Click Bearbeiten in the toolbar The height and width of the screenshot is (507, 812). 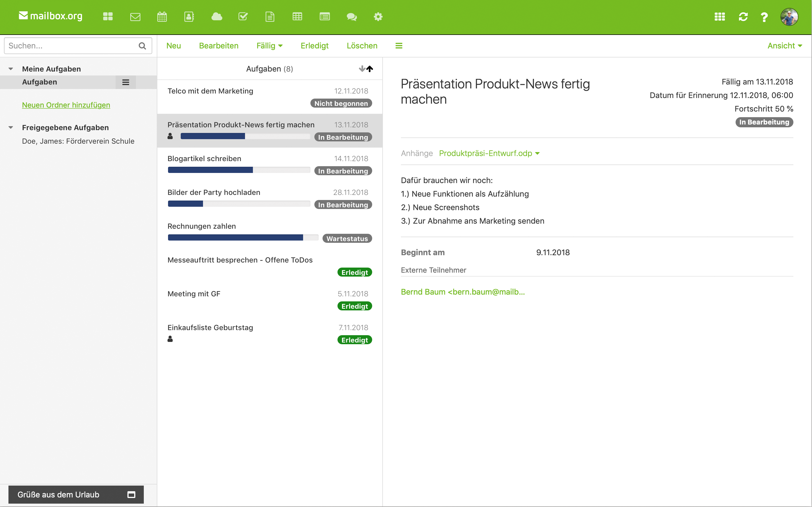[x=219, y=46]
